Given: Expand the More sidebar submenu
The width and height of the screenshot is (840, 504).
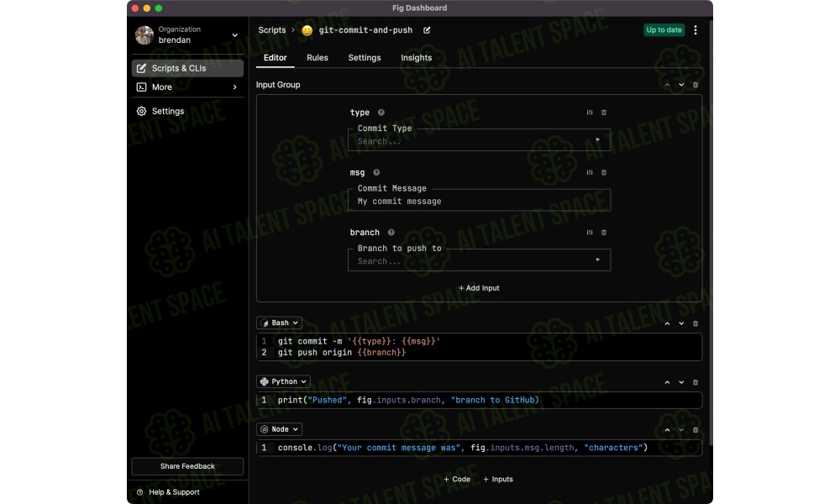Looking at the screenshot, I should pos(234,87).
